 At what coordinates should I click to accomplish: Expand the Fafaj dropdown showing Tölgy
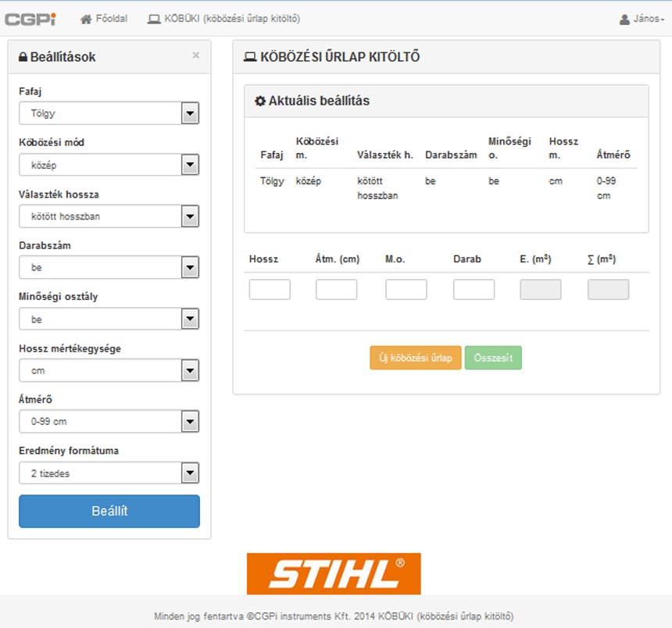pyautogui.click(x=109, y=113)
